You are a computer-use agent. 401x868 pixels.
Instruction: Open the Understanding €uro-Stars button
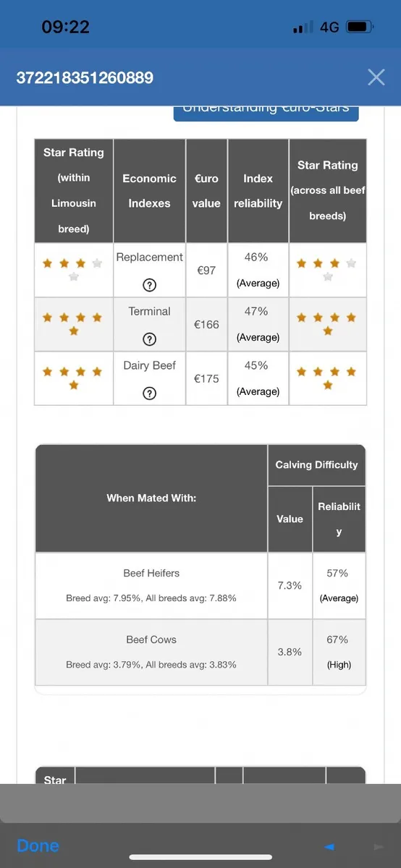(x=266, y=111)
